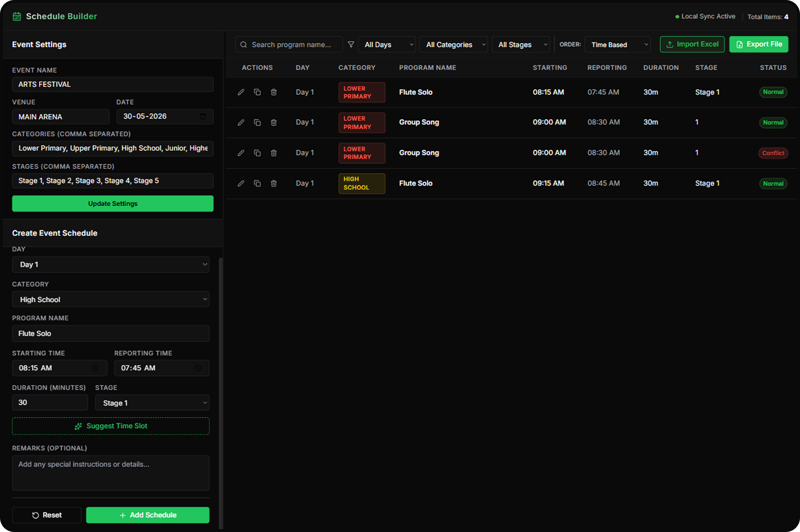Click the Conflict status badge
The width and height of the screenshot is (800, 532).
[x=773, y=153]
